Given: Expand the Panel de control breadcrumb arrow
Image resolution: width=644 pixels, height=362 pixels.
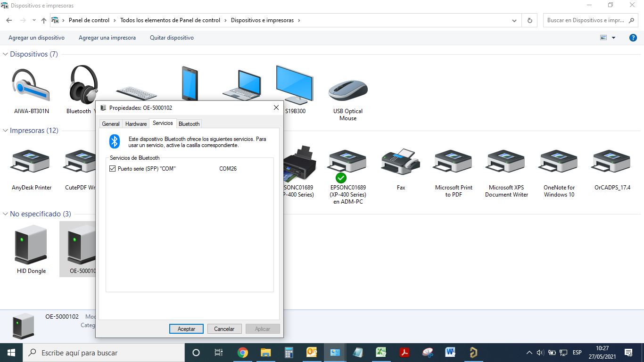Looking at the screenshot, I should (x=114, y=20).
